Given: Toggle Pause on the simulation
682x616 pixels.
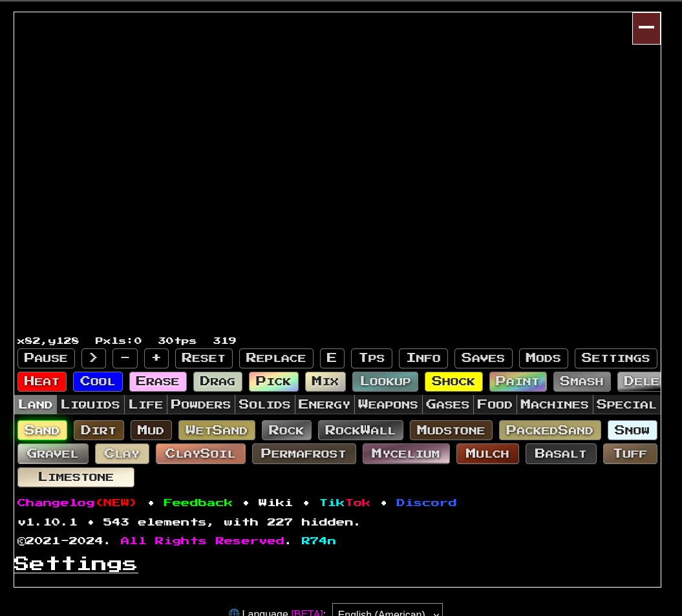Looking at the screenshot, I should point(46,358).
